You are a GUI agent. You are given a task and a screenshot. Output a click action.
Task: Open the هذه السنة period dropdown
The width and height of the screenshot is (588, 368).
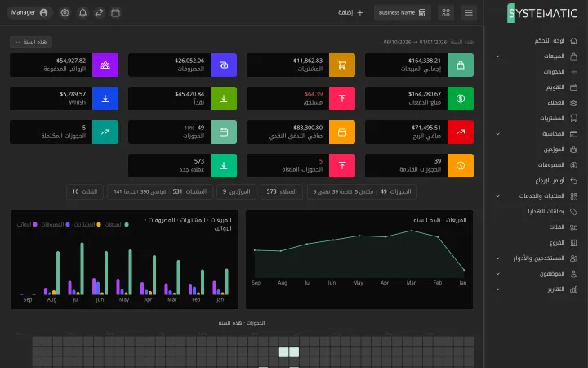[31, 42]
